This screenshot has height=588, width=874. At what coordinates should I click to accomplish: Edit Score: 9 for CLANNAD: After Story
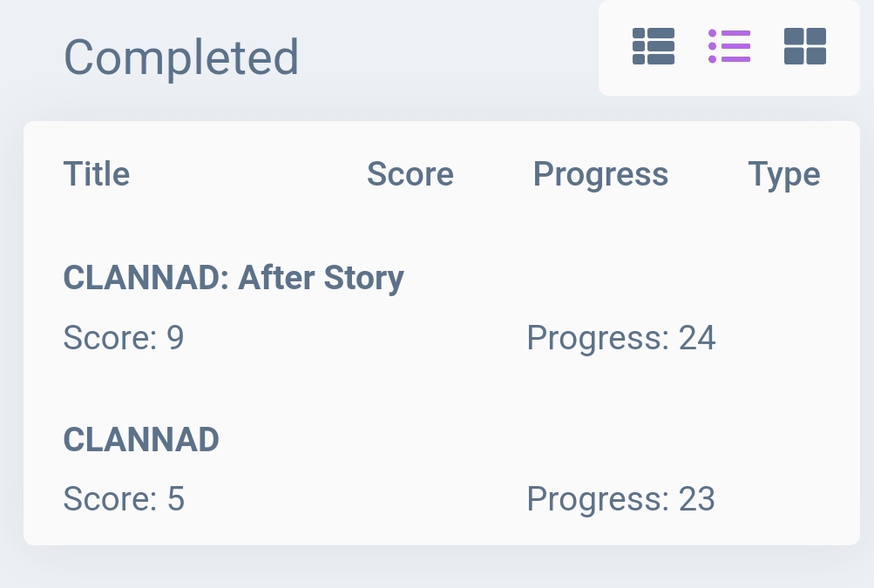click(x=124, y=338)
